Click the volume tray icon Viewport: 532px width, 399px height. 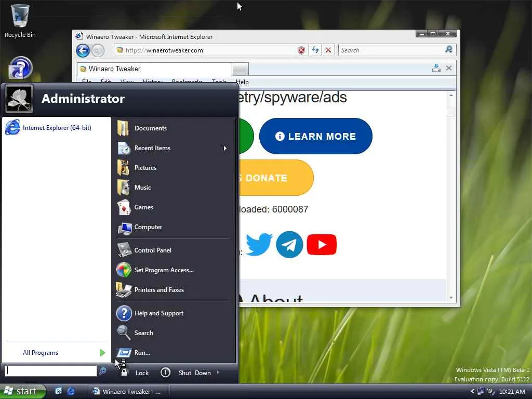[490, 392]
